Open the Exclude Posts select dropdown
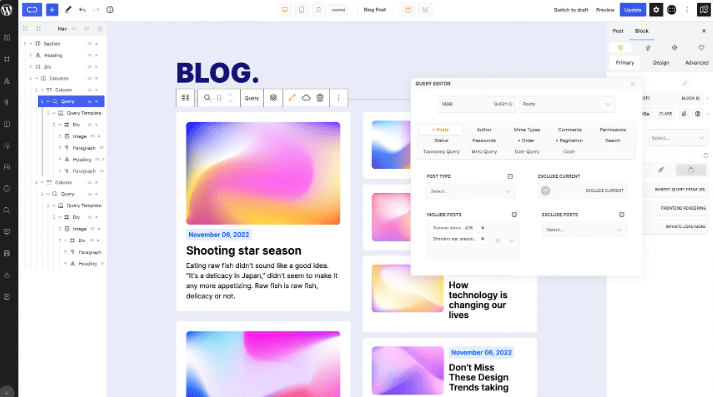 coord(584,230)
